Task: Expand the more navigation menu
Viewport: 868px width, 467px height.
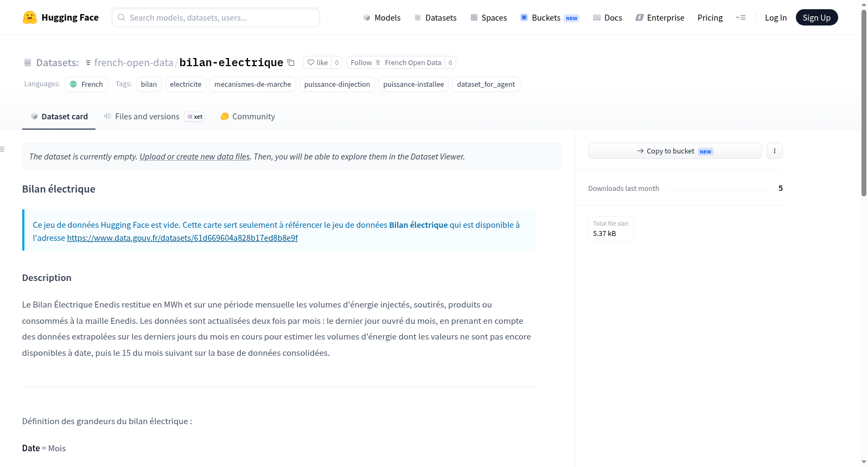Action: 741,17
